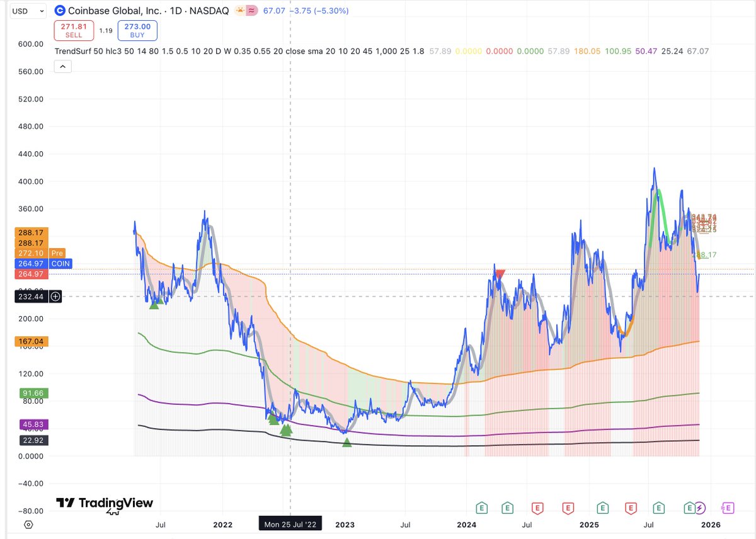
Task: Click the SELL 271.81 button
Action: click(74, 30)
